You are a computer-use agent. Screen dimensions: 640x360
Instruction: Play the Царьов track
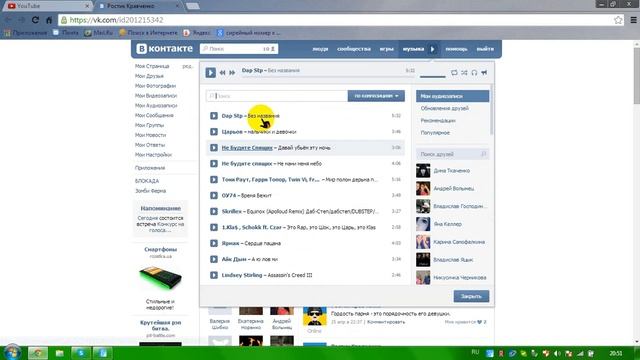point(213,132)
